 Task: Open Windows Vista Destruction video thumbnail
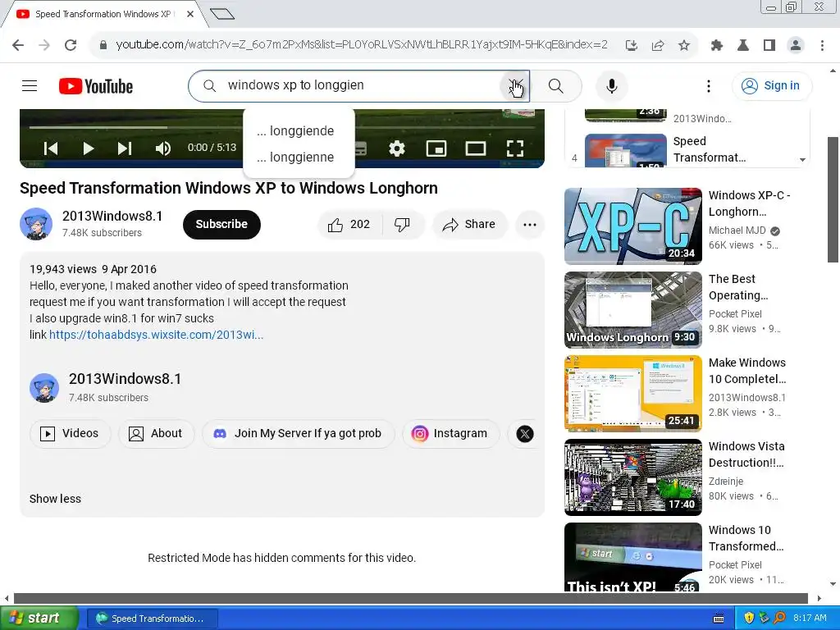click(x=632, y=477)
